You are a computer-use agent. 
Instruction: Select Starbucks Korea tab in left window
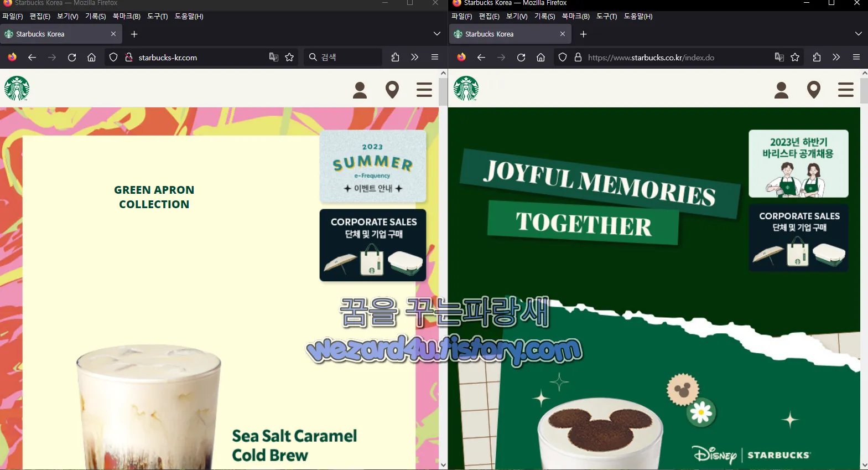point(61,34)
